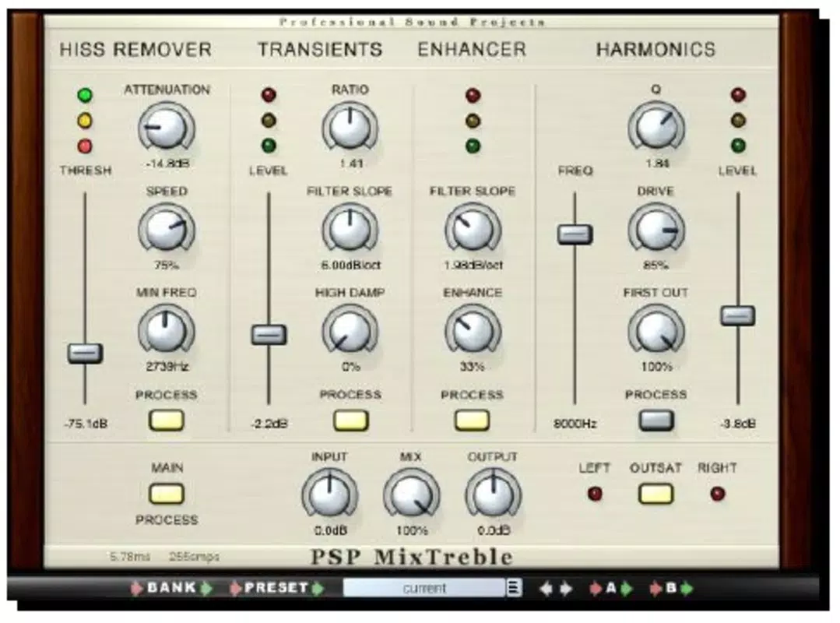Click the -3.8dB level value

click(738, 424)
